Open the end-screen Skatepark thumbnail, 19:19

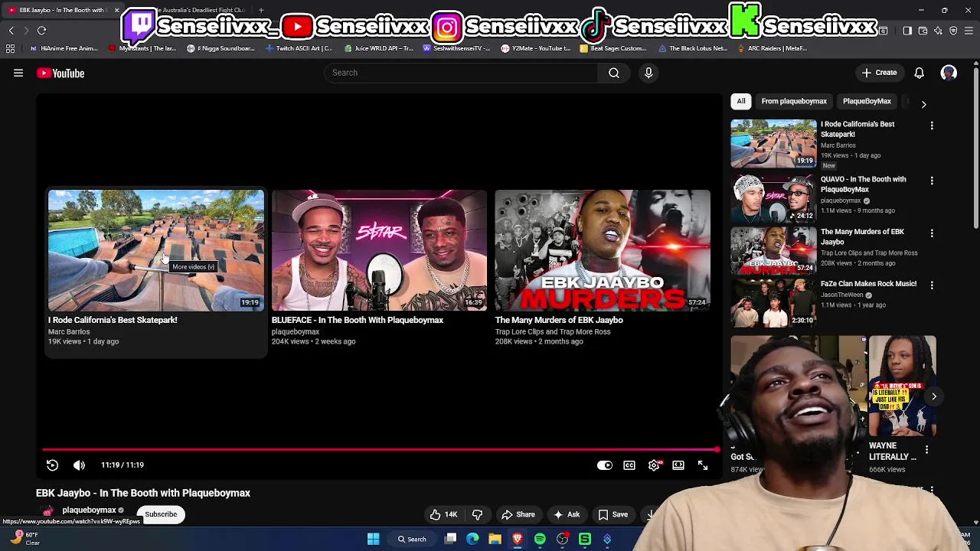[156, 250]
